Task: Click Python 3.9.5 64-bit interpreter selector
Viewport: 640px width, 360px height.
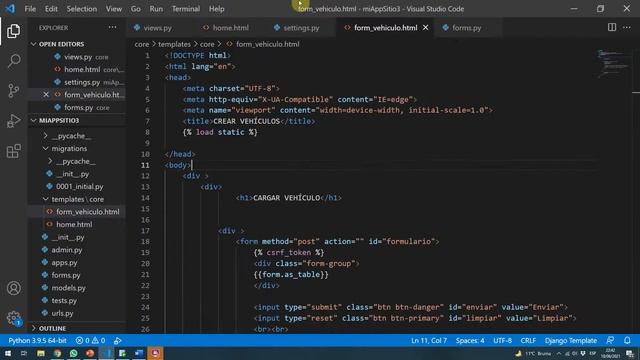Action: point(37,340)
